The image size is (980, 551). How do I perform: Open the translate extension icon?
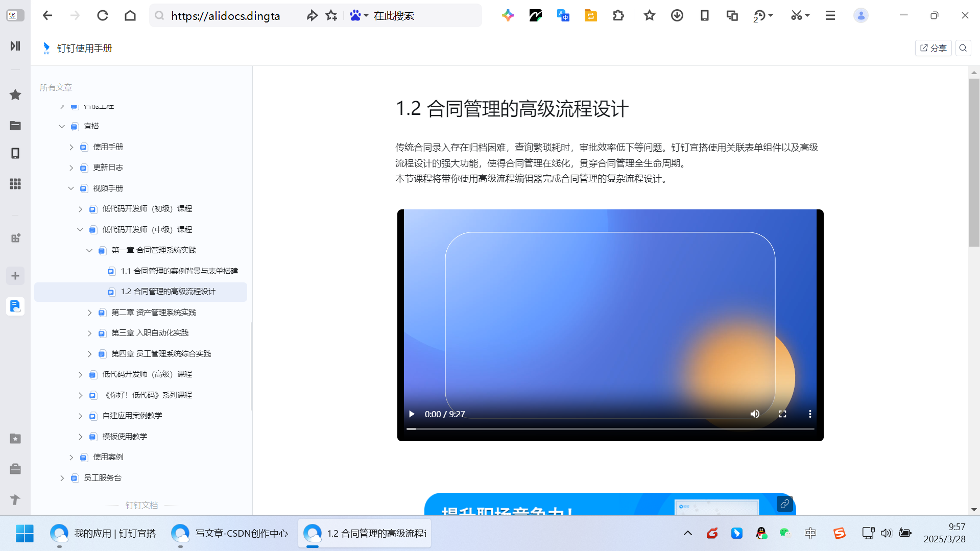[x=563, y=15]
